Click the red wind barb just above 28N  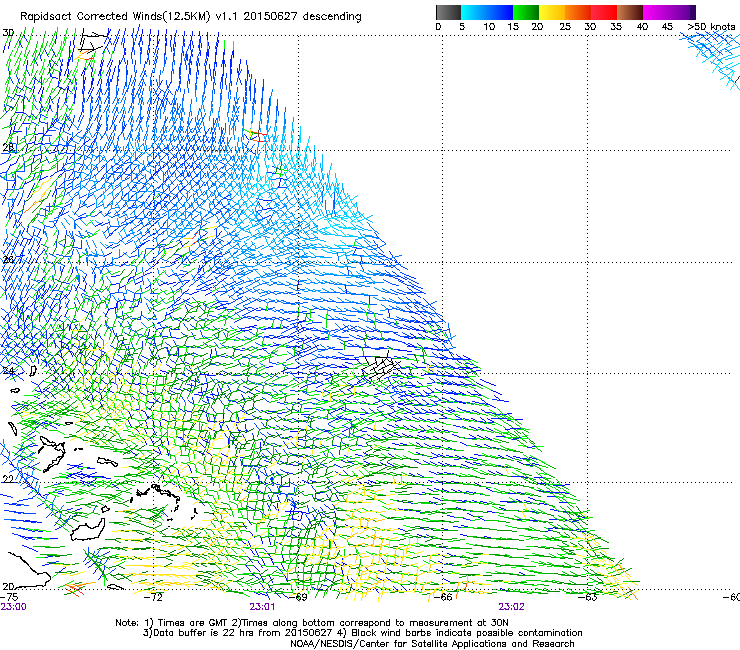point(258,135)
